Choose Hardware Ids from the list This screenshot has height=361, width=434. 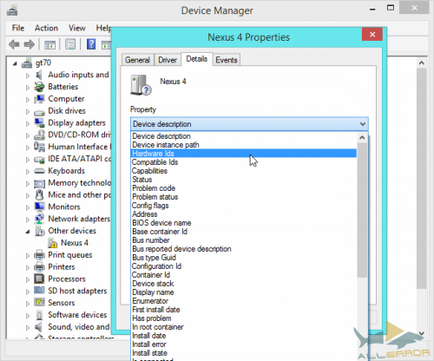click(x=244, y=153)
